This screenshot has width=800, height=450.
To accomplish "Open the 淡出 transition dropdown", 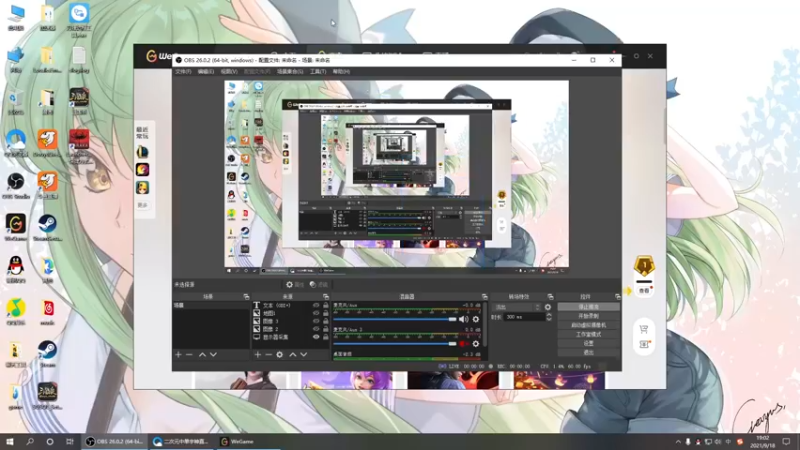I will coord(516,307).
